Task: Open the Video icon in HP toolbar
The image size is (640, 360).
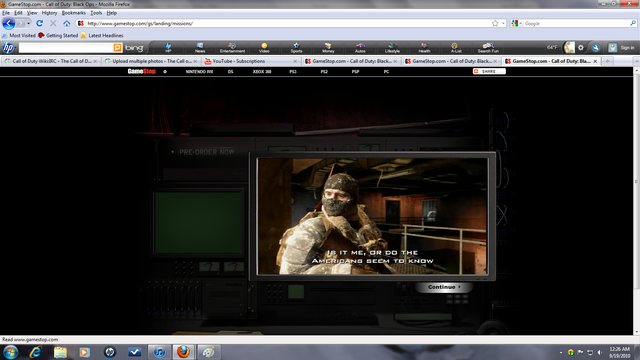Action: tap(264, 48)
